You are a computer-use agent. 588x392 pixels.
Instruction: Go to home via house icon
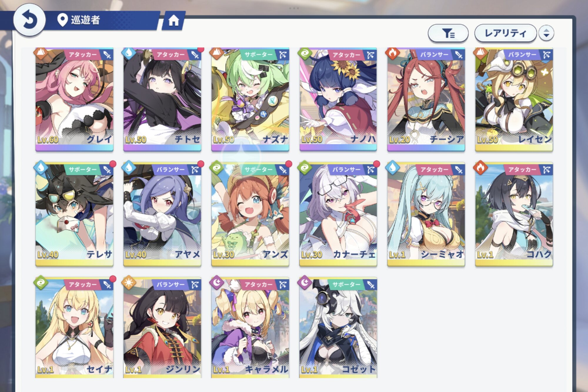pyautogui.click(x=173, y=20)
